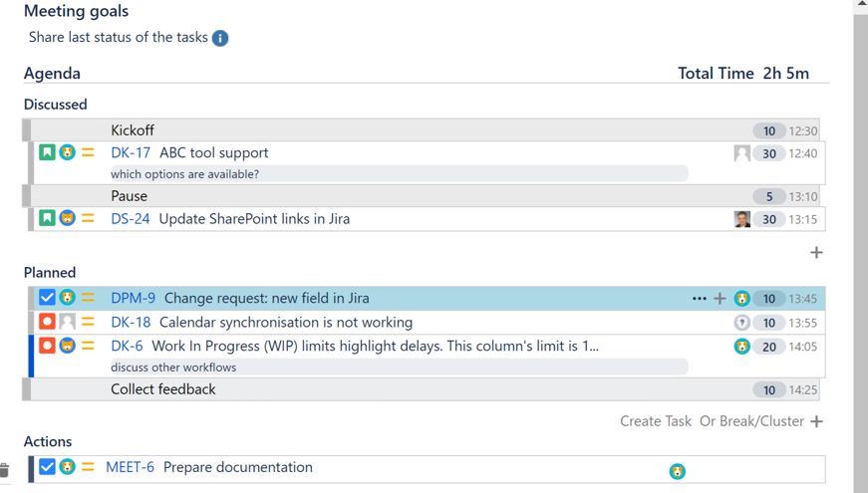Click the comment field under DK-17
This screenshot has width=868, height=493.
[399, 174]
